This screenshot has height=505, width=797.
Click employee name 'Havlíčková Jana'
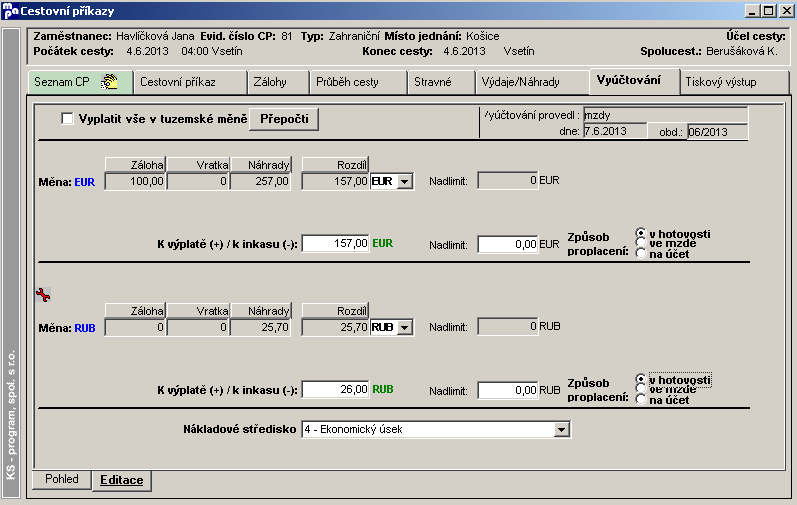pyautogui.click(x=155, y=36)
